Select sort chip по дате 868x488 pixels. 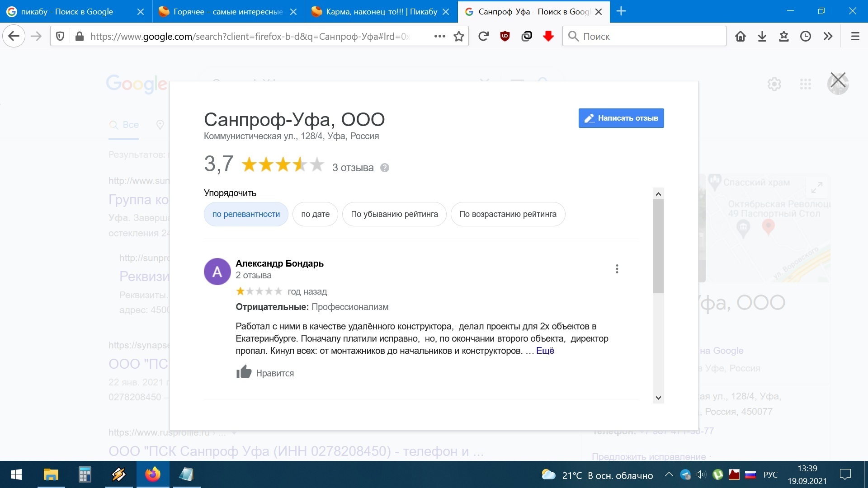315,214
